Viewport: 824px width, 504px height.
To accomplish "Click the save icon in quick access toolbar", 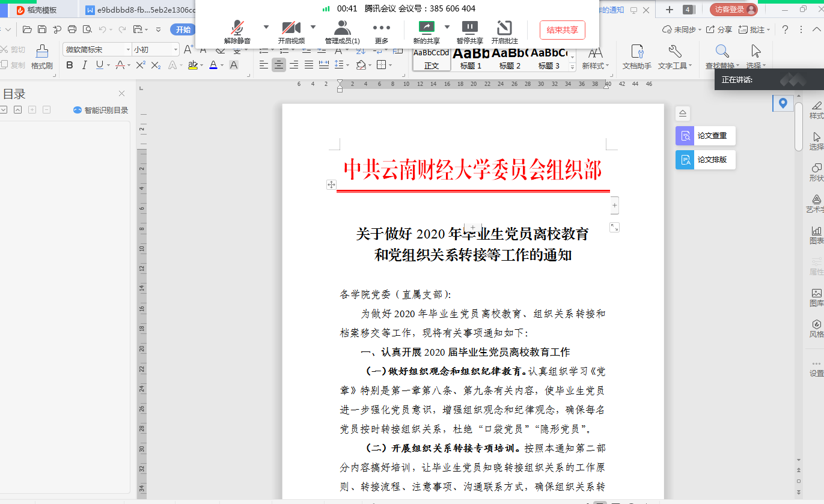I will click(42, 29).
